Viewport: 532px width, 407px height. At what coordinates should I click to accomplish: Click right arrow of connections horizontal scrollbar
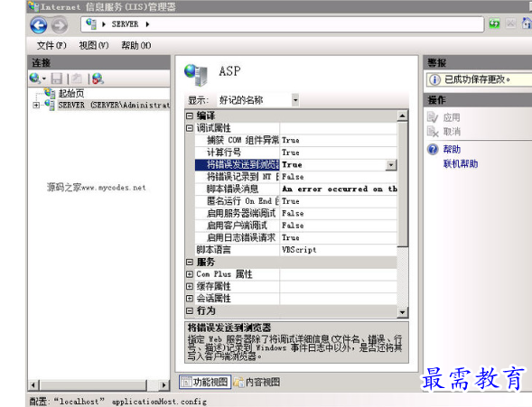pyautogui.click(x=163, y=385)
